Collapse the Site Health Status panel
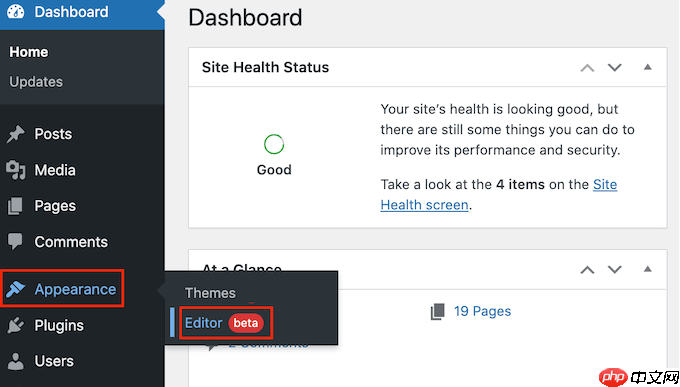 click(x=647, y=67)
